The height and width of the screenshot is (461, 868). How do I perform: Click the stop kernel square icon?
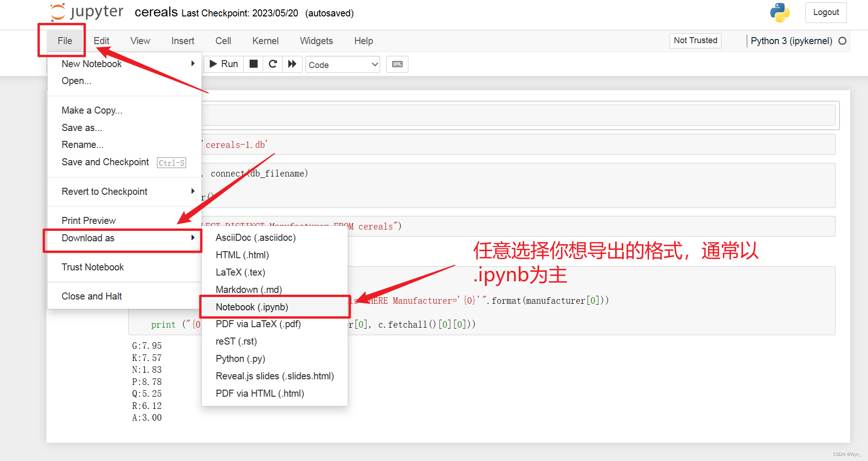tap(253, 64)
